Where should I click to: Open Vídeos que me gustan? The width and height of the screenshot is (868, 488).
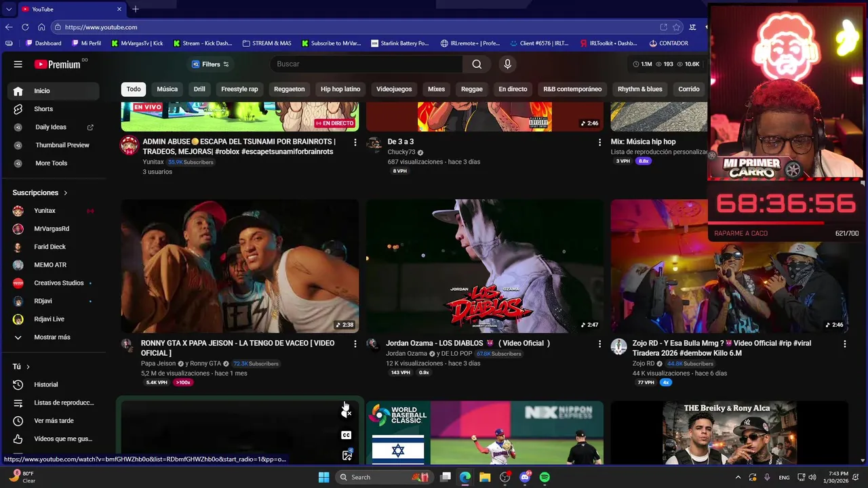(x=54, y=439)
